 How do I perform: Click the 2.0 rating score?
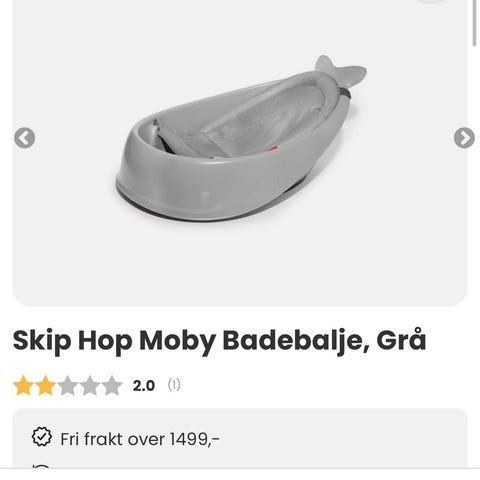pos(144,386)
